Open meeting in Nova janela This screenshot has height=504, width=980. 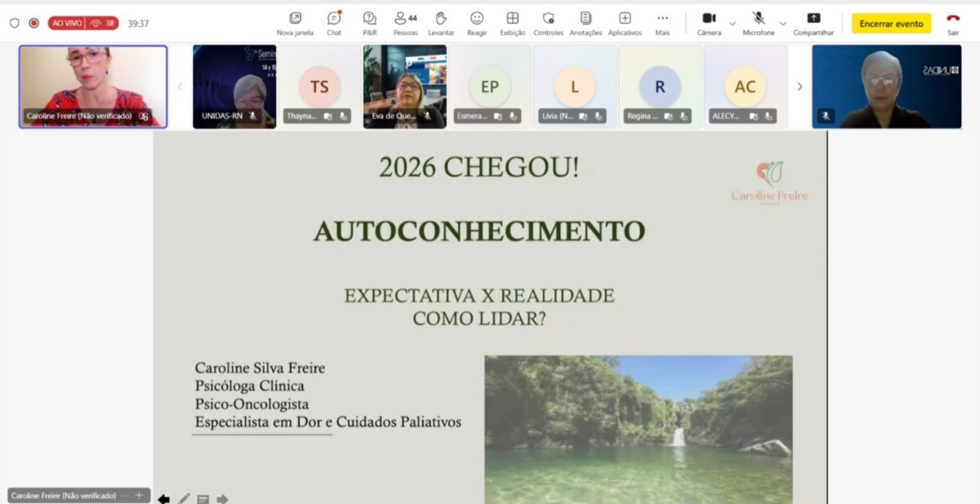(x=295, y=23)
